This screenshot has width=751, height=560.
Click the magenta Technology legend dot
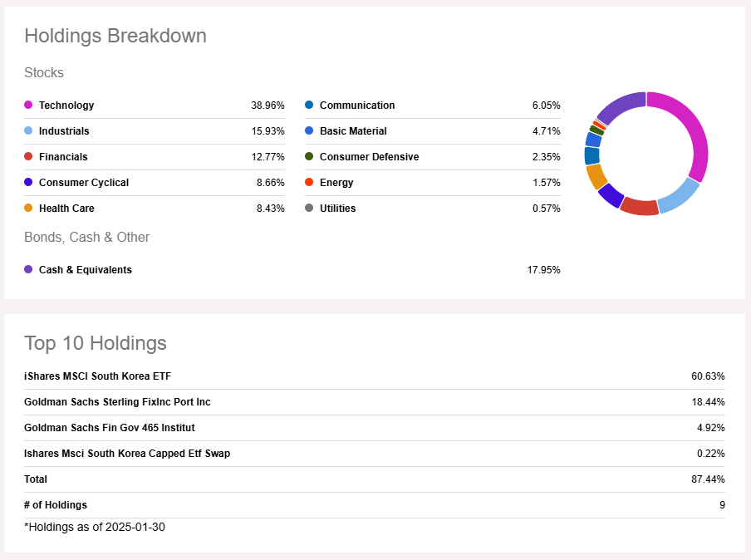click(28, 106)
